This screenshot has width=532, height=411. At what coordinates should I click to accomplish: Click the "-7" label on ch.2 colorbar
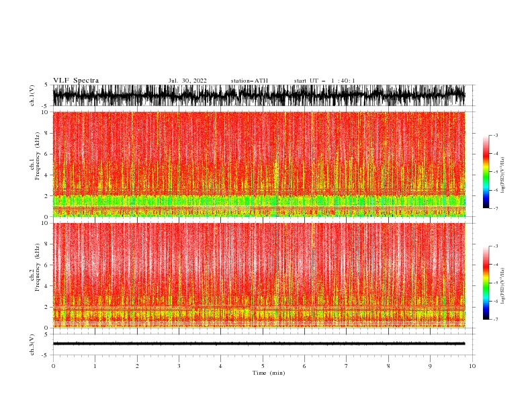495,319
